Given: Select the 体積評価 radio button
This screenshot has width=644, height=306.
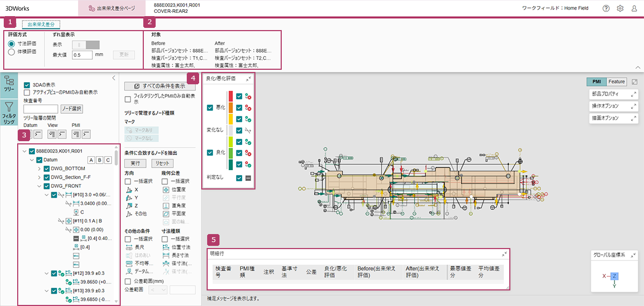Looking at the screenshot, I should 11,52.
